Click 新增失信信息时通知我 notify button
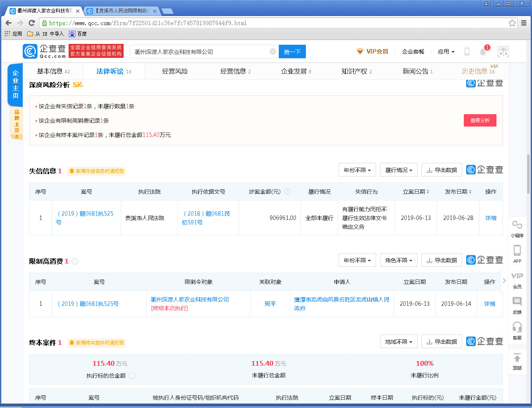Image resolution: width=532 pixels, height=408 pixels. [x=97, y=171]
